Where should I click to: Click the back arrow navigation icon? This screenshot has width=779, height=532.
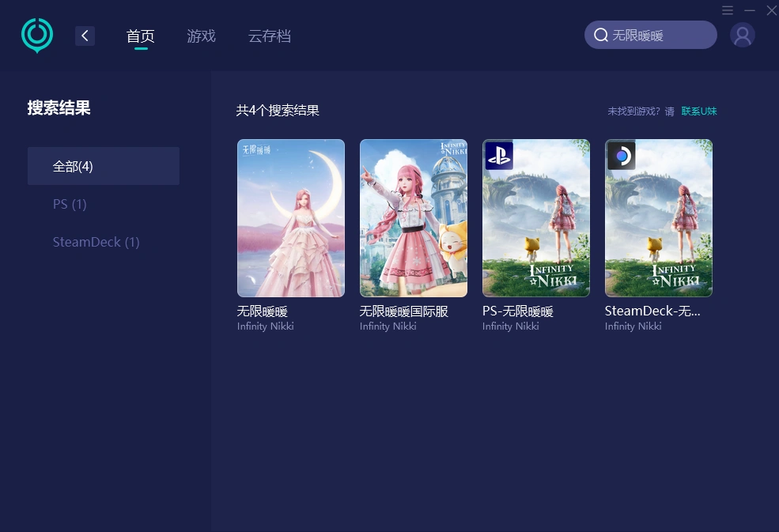(x=85, y=36)
